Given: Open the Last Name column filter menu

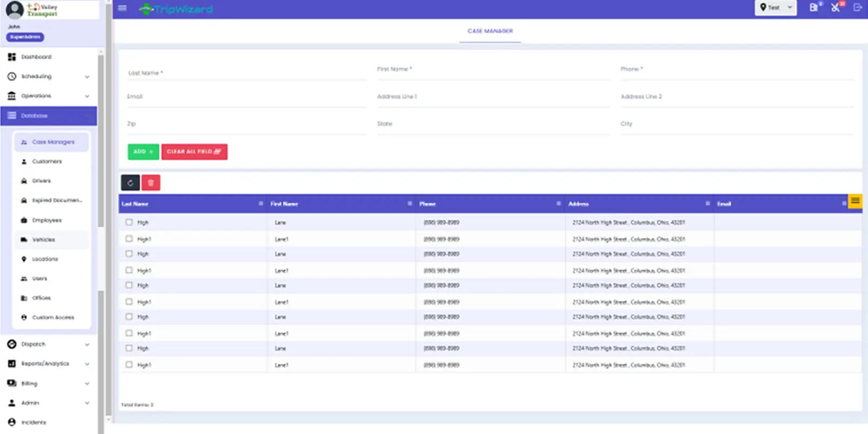Looking at the screenshot, I should click(x=261, y=203).
